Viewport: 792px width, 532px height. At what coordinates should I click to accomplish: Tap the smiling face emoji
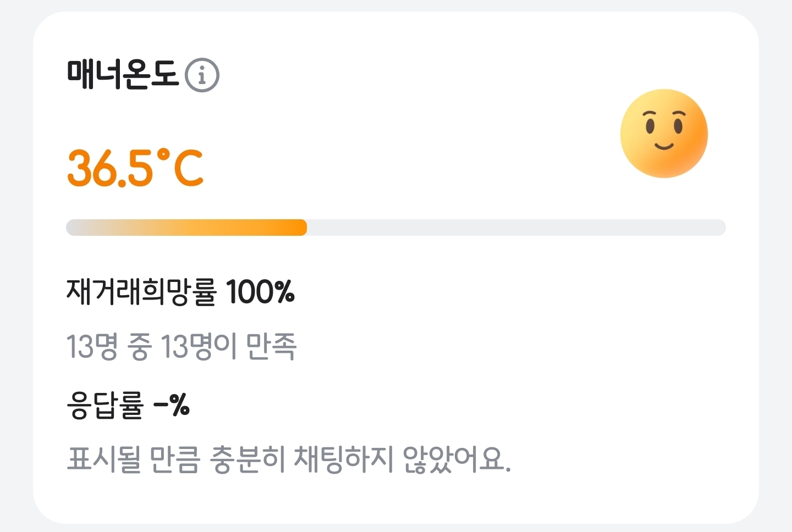[664, 134]
